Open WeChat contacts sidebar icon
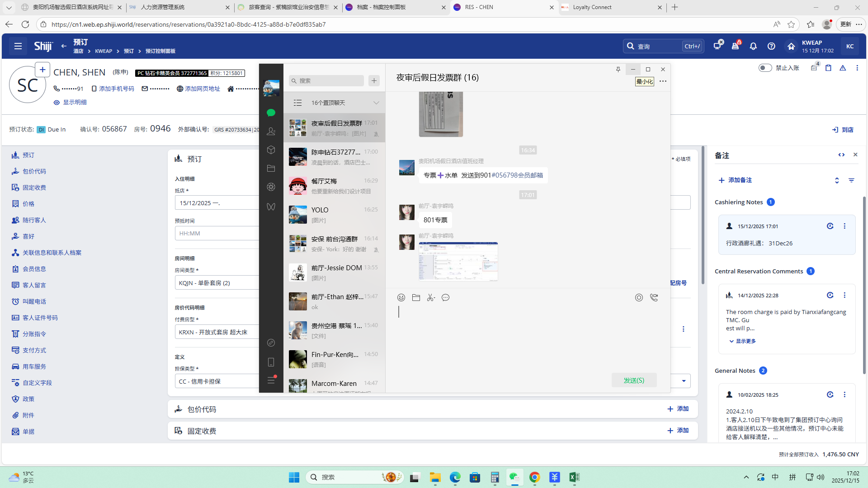This screenshot has width=868, height=488. point(271,131)
